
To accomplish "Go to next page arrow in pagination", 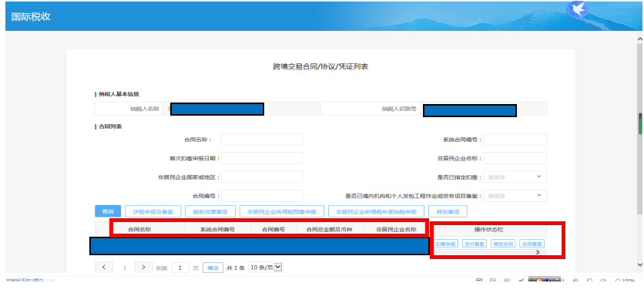I will [x=143, y=267].
